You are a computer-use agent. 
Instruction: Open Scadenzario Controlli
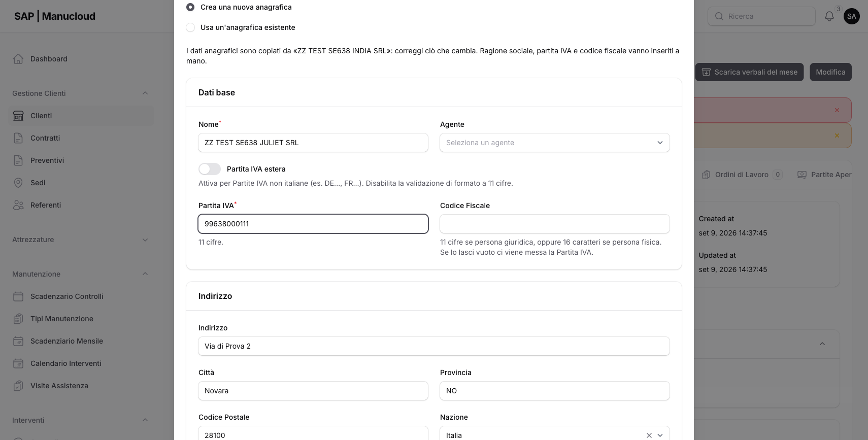click(81, 296)
